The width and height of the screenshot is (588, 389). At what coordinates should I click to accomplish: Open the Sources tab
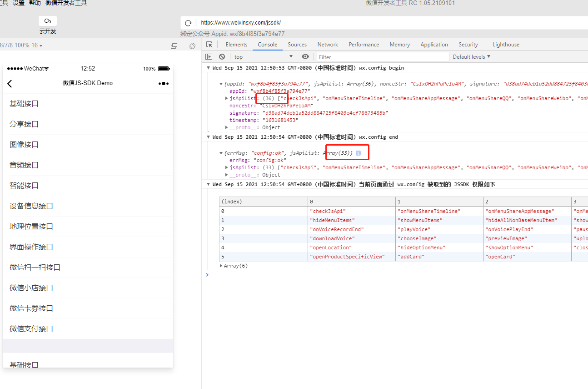pos(297,45)
